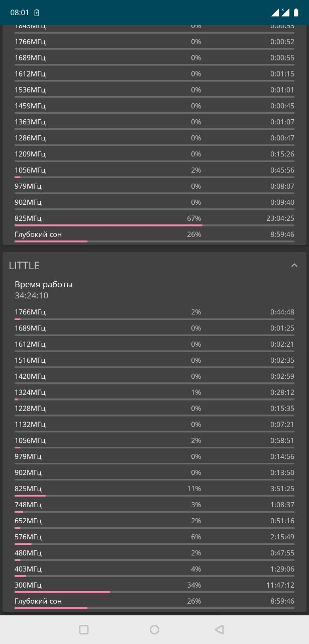
Task: Tap the recent apps square button
Action: 84,629
